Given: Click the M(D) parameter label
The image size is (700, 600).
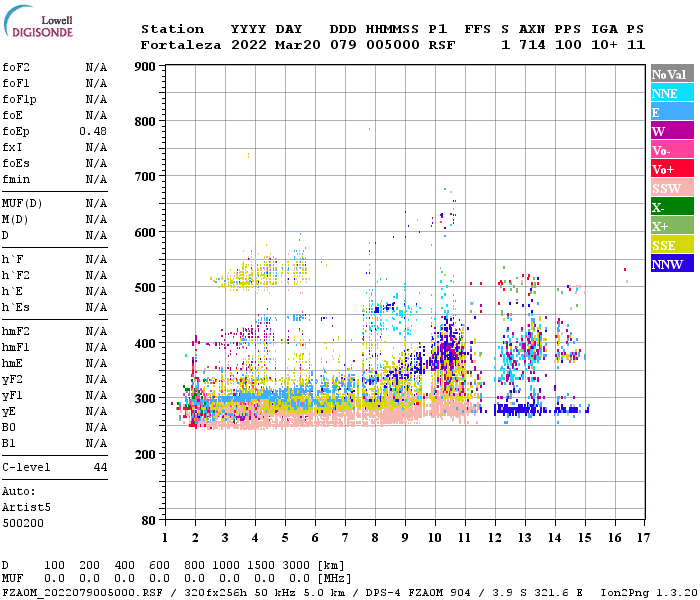Looking at the screenshot, I should (15, 220).
